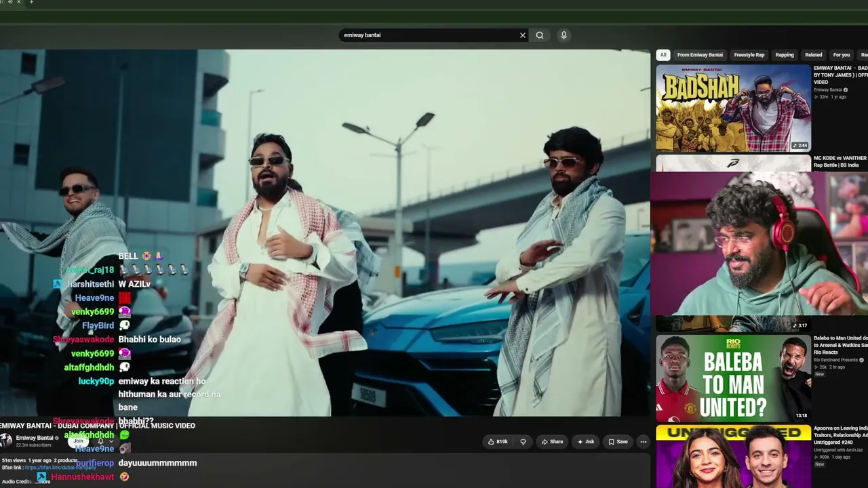Click the main Dubai Company video player

click(x=325, y=232)
